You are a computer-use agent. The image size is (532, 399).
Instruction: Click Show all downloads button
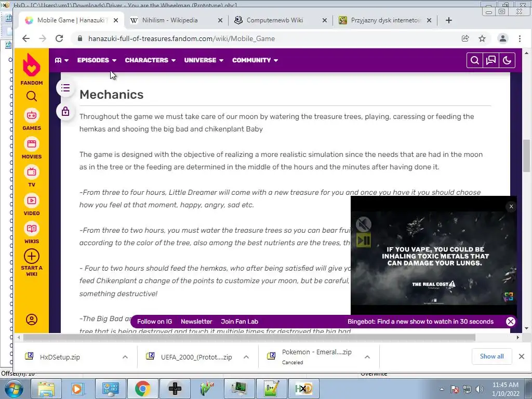click(491, 356)
